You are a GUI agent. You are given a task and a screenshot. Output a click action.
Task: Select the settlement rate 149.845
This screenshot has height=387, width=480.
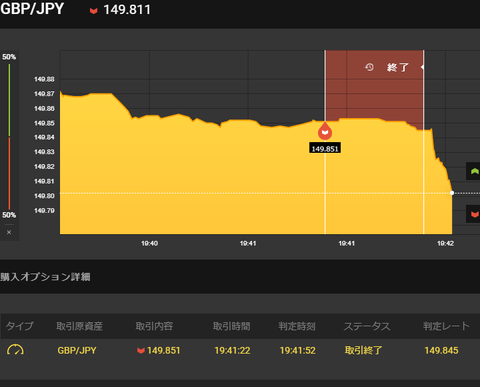(441, 350)
